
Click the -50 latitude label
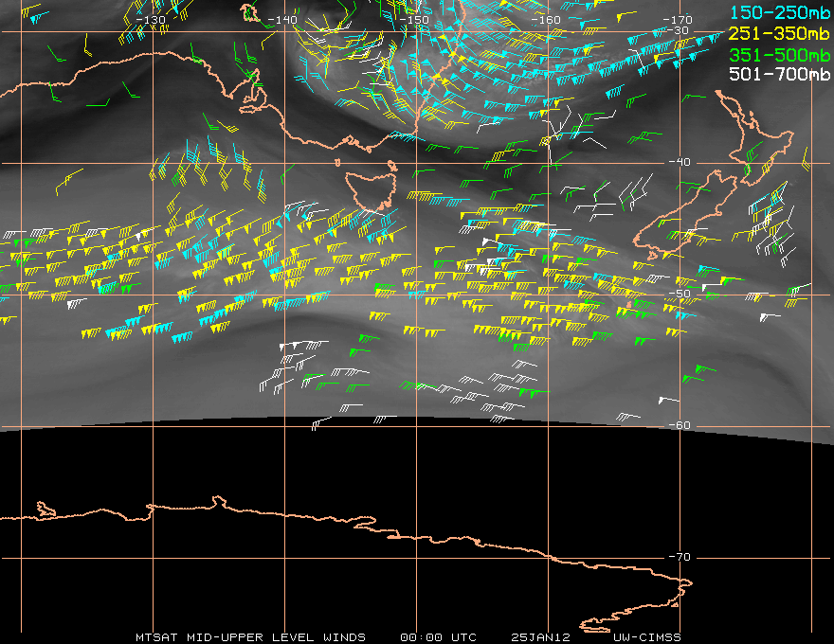[x=679, y=294]
